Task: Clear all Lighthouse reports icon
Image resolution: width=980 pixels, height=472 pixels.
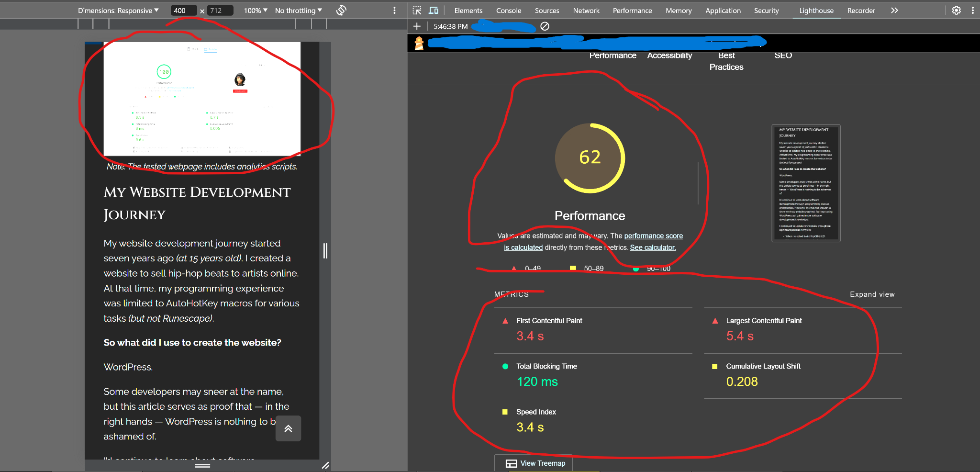Action: tap(545, 26)
